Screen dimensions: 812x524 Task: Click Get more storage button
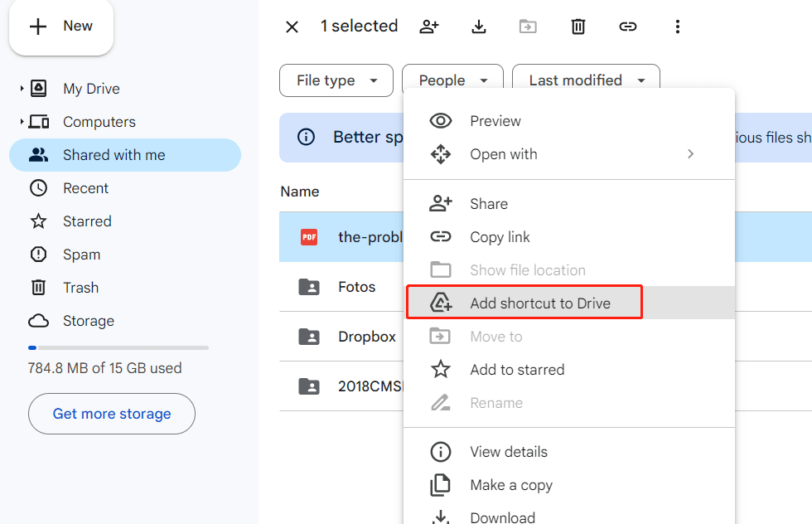click(x=112, y=414)
